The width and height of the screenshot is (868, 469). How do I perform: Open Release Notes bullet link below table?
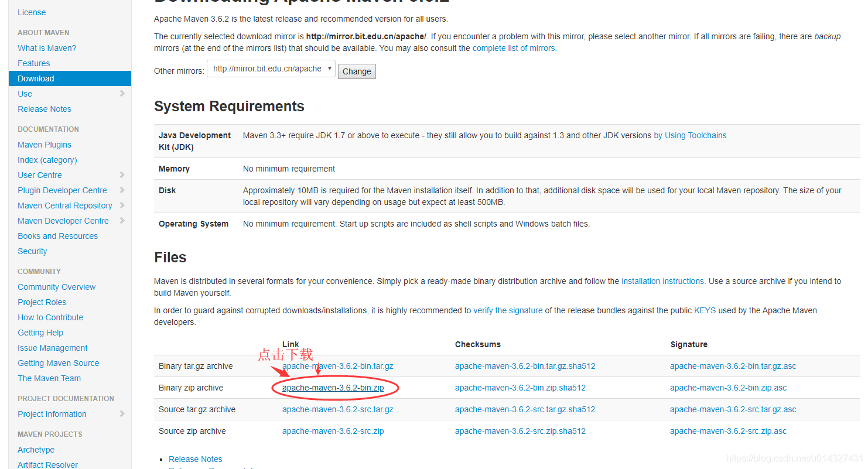coord(195,459)
